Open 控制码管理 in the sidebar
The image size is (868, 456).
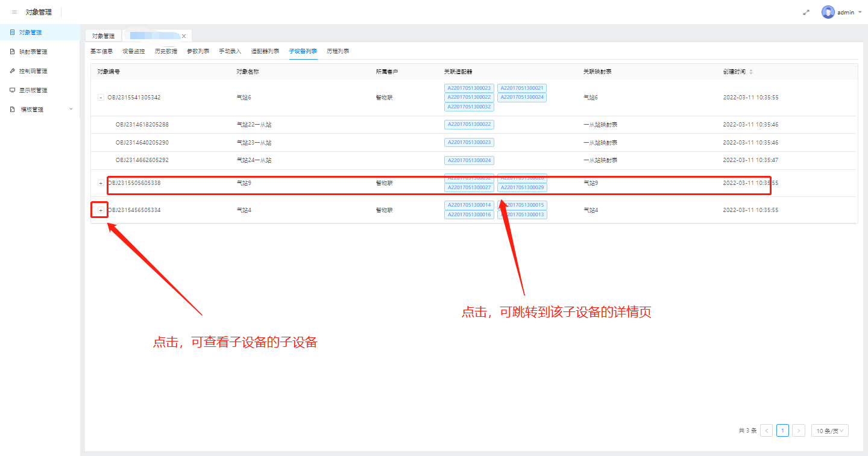(33, 71)
